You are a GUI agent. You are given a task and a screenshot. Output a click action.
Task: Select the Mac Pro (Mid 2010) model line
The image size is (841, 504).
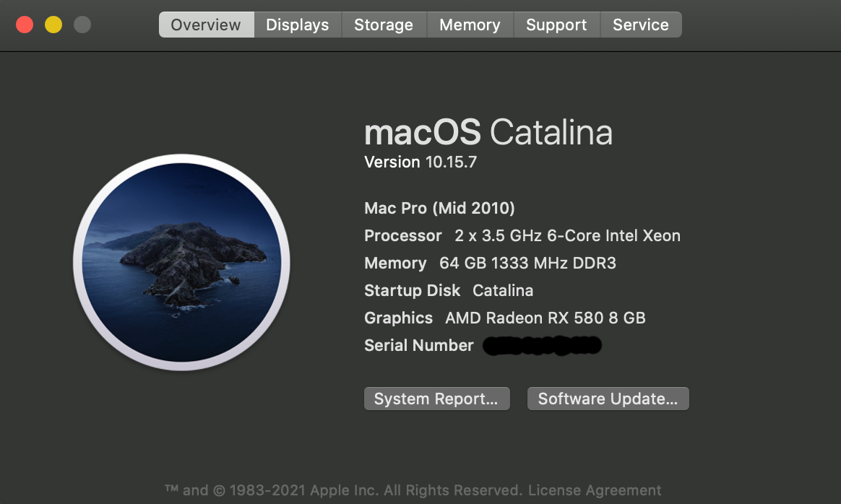click(x=439, y=209)
